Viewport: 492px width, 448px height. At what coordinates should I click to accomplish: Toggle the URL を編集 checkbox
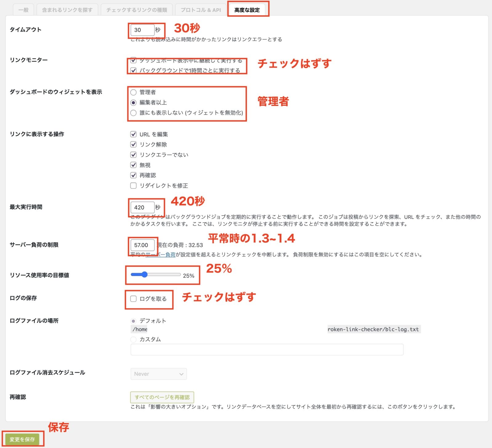pyautogui.click(x=133, y=134)
